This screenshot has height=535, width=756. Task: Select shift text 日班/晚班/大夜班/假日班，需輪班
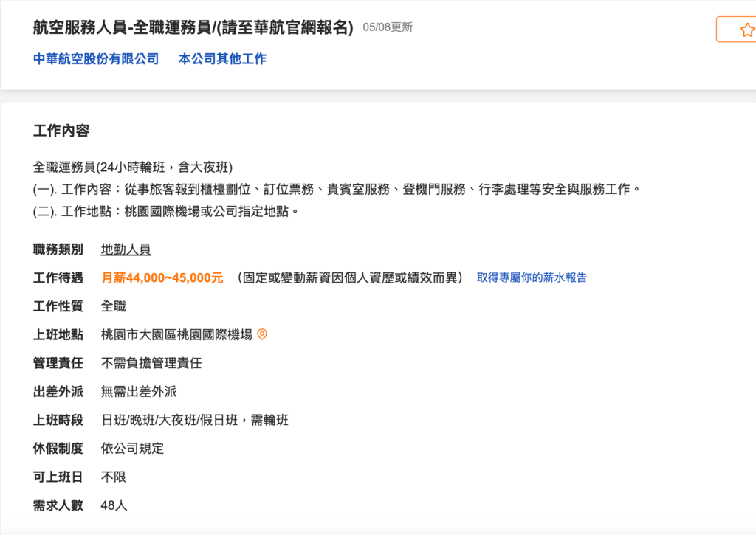click(x=195, y=420)
